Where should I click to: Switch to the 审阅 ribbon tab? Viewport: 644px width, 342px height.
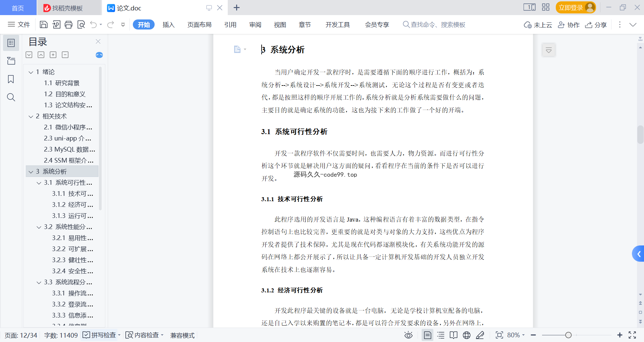(255, 24)
